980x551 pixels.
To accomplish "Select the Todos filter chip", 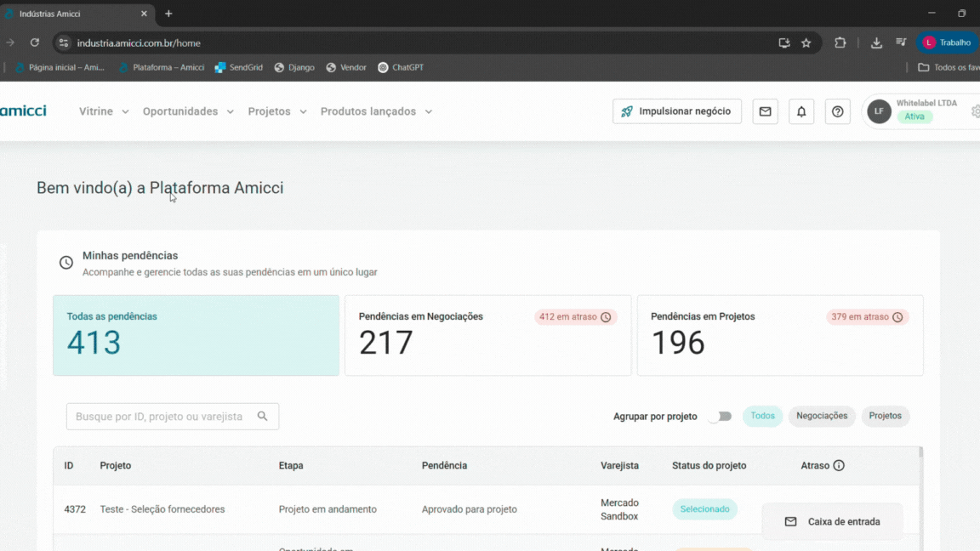I will point(762,417).
